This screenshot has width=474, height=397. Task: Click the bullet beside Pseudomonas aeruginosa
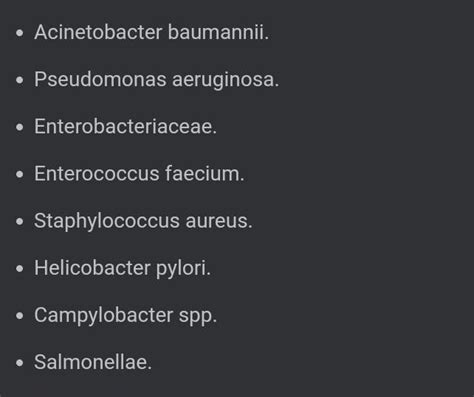click(20, 80)
